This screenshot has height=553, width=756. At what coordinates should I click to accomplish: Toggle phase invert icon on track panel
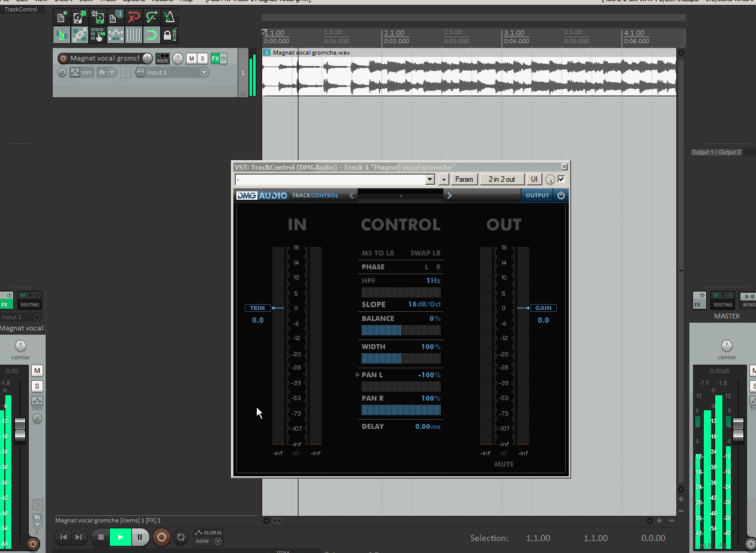click(x=62, y=73)
